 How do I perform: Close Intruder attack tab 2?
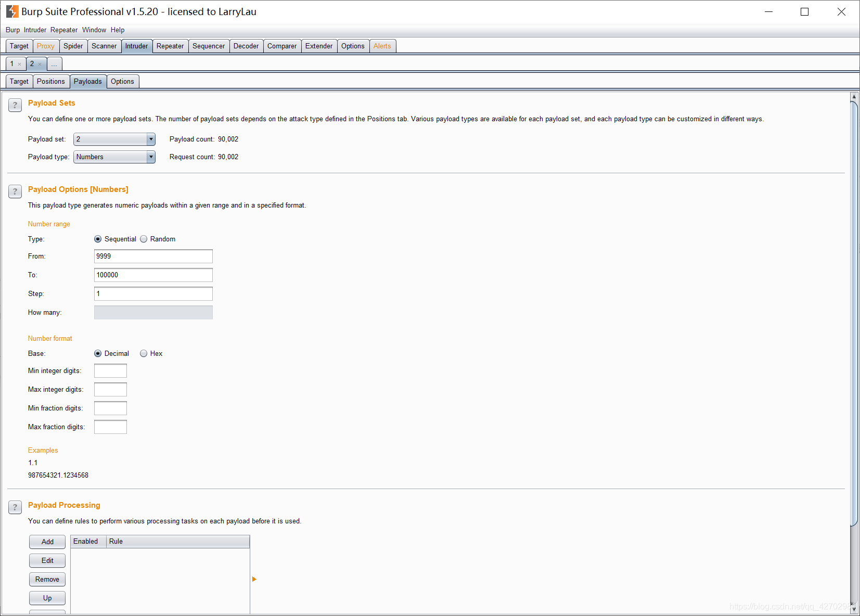coord(40,64)
